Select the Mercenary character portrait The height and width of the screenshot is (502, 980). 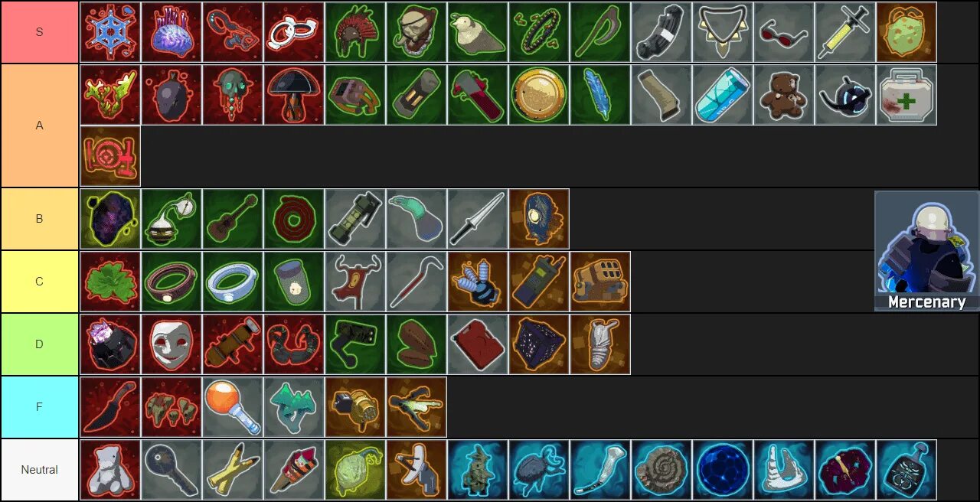[926, 251]
